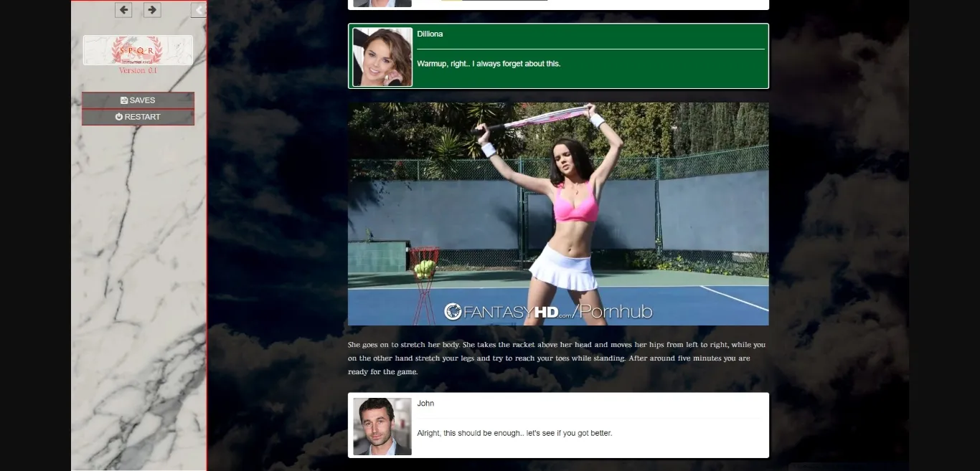The height and width of the screenshot is (471, 980).
Task: Go forward with the right arrow icon
Action: 152,10
